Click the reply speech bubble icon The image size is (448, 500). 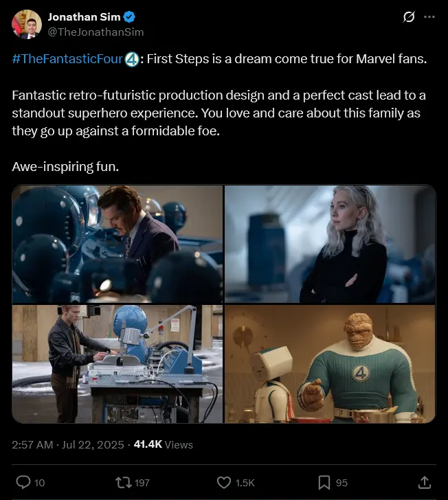23,482
